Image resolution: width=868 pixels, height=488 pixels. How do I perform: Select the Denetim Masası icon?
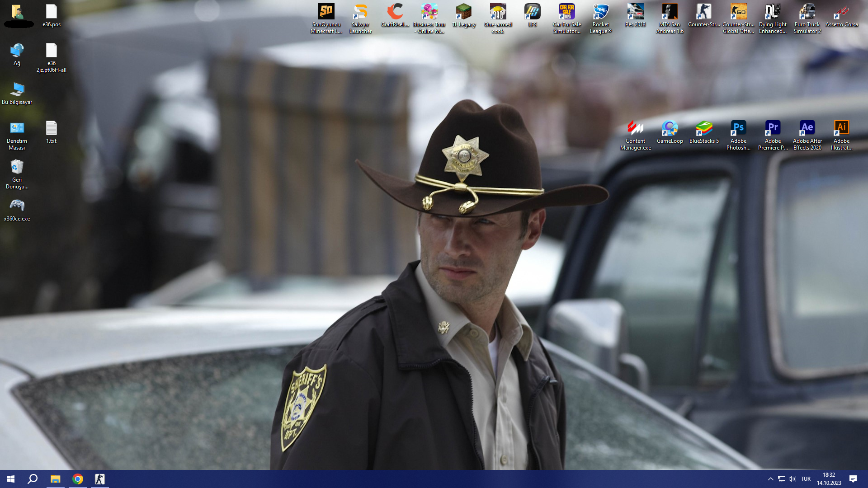pos(17,136)
